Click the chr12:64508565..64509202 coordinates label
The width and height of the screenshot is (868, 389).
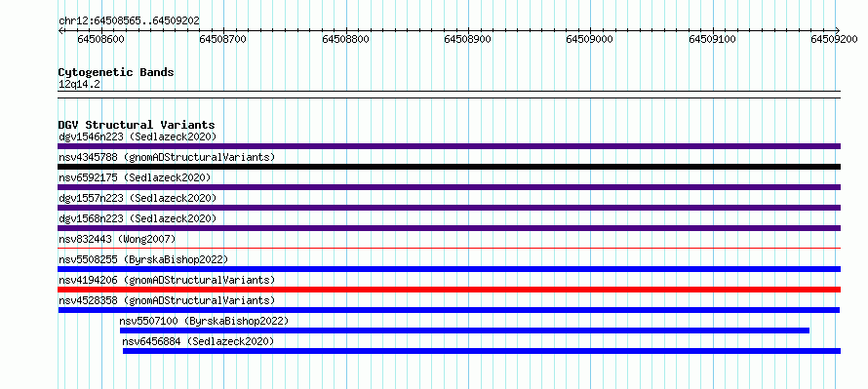pyautogui.click(x=129, y=21)
